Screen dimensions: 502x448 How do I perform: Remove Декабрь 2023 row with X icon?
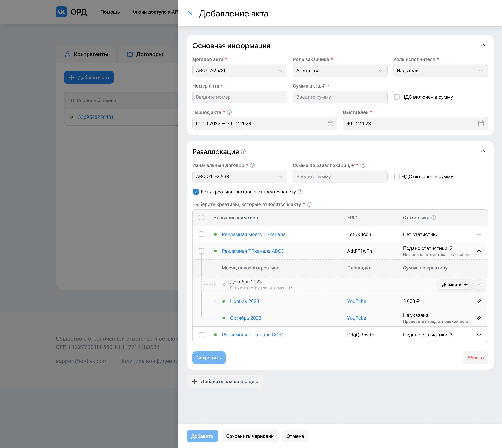click(479, 284)
